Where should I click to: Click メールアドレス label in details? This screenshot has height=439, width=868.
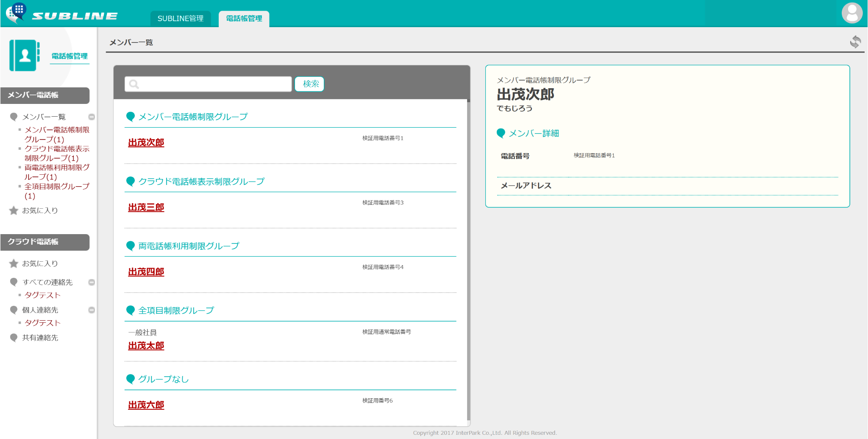click(x=526, y=186)
